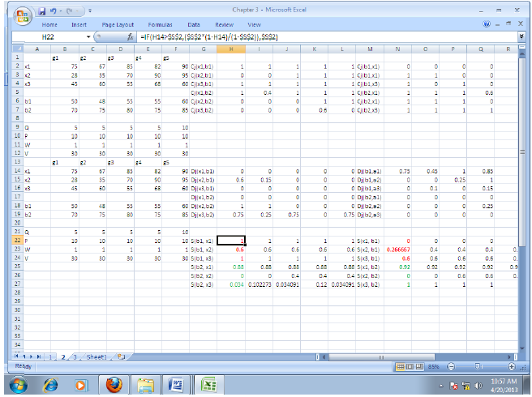Screen dimensions: 532x397
Task: Open the Formulas ribbon tab
Action: 160,25
